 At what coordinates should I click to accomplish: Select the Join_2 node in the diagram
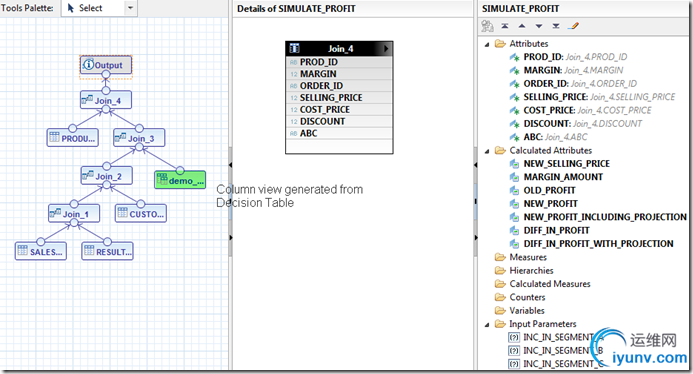click(x=107, y=176)
